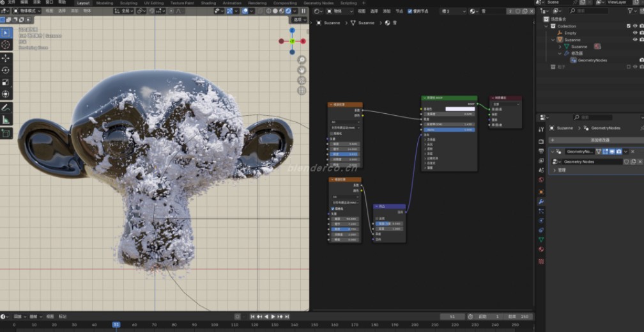644x332 pixels.
Task: Switch to the Shading workspace tab
Action: coord(208,3)
